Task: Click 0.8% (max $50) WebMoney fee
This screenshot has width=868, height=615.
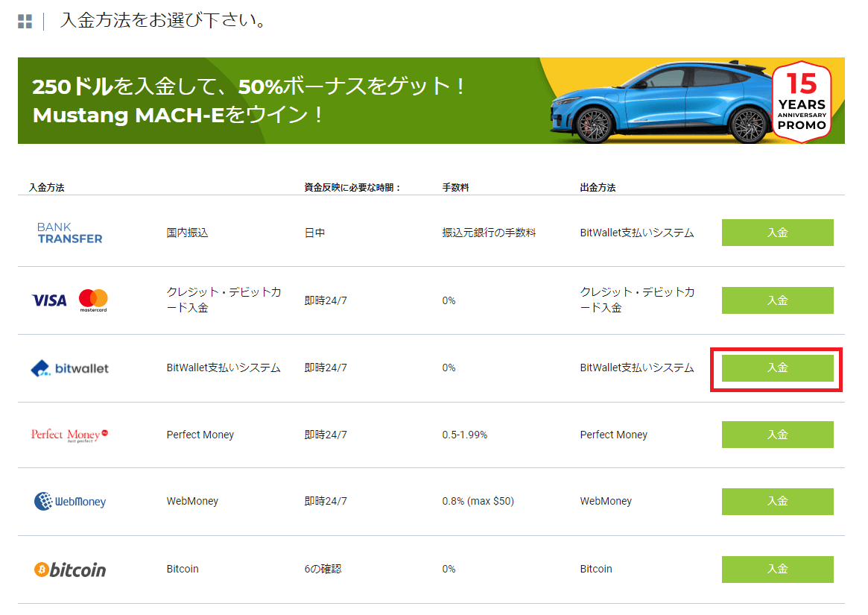Action: 478,501
